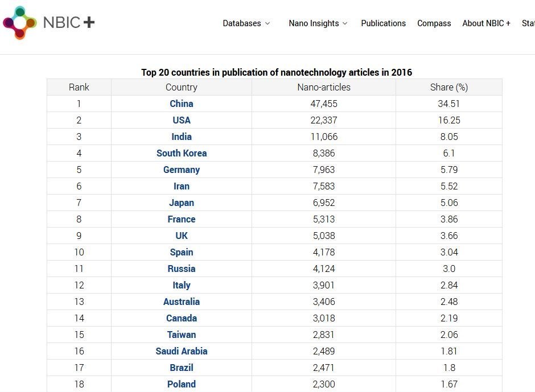535x392 pixels.
Task: Go to the Compass page
Action: [434, 23]
